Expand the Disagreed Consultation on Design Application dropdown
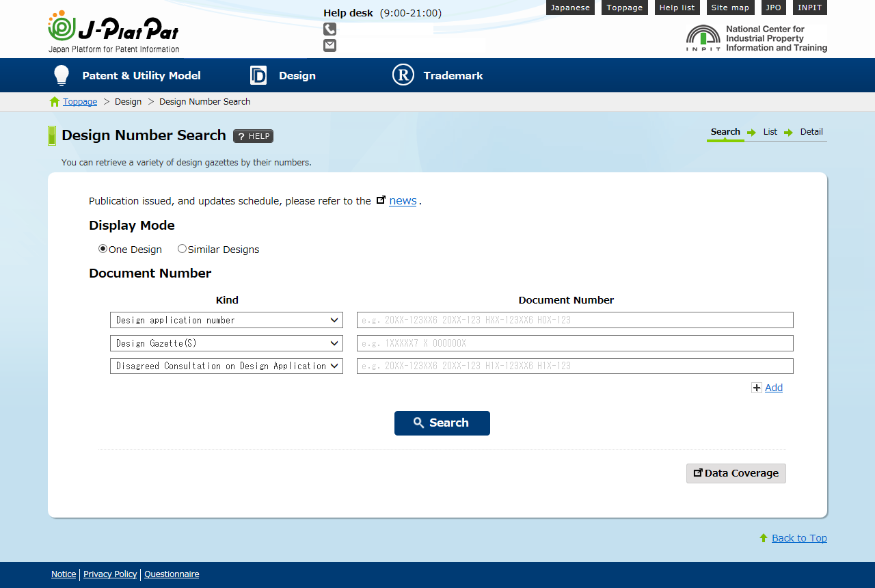This screenshot has width=875, height=588. (x=226, y=365)
